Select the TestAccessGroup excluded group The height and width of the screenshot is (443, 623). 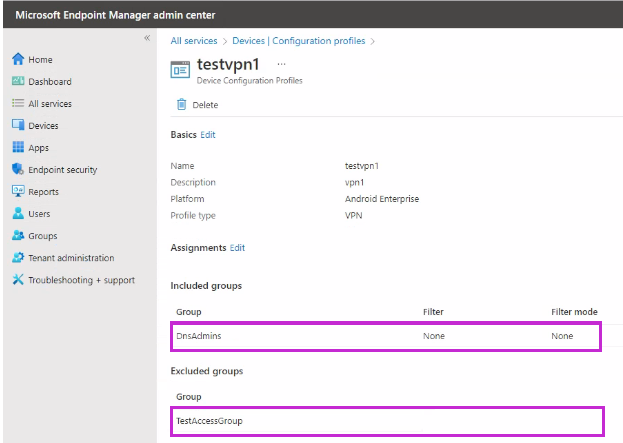(x=387, y=421)
